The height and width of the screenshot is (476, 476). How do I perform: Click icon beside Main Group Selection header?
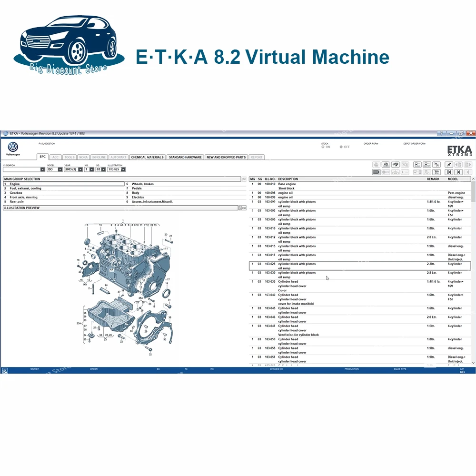(x=244, y=179)
